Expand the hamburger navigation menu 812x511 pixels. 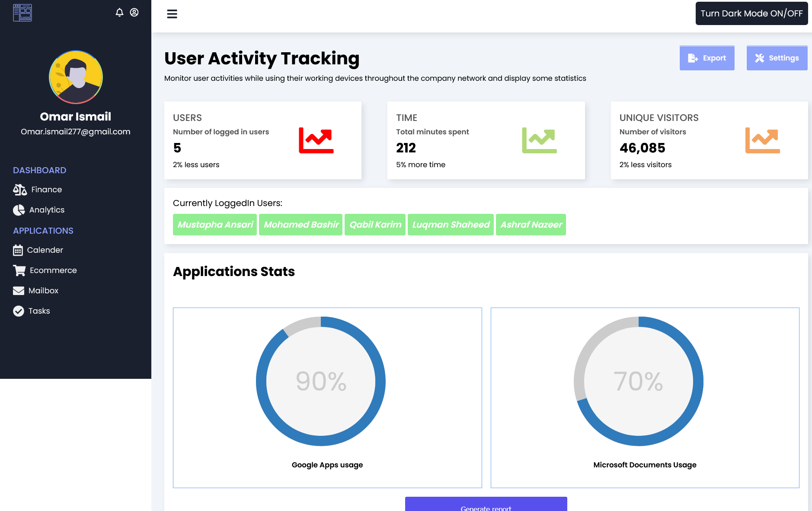pos(172,14)
